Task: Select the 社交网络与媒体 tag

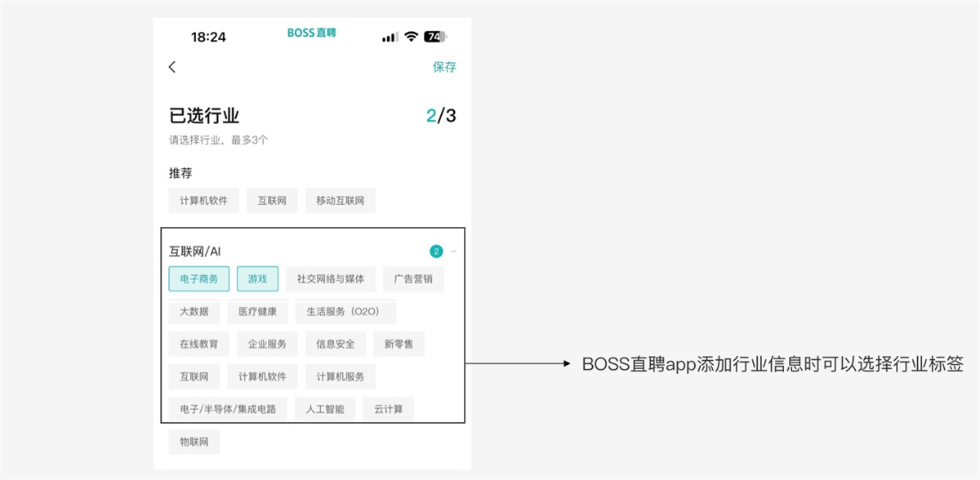Action: click(332, 278)
